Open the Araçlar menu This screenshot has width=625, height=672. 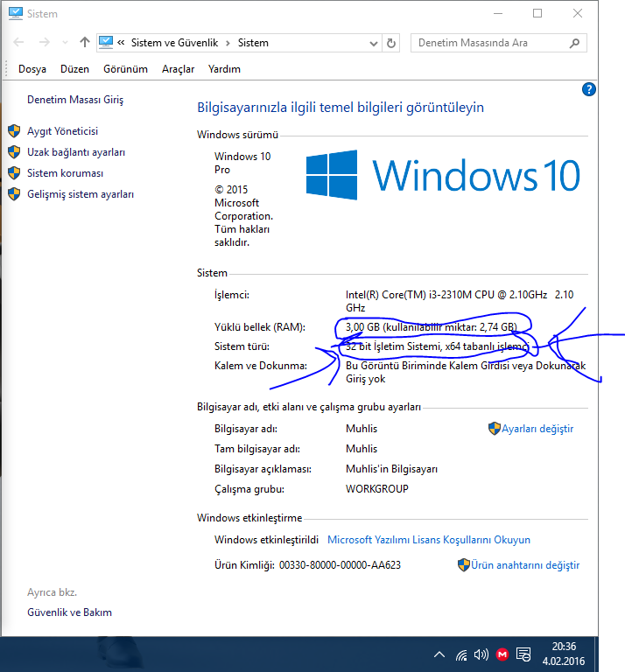(x=178, y=69)
